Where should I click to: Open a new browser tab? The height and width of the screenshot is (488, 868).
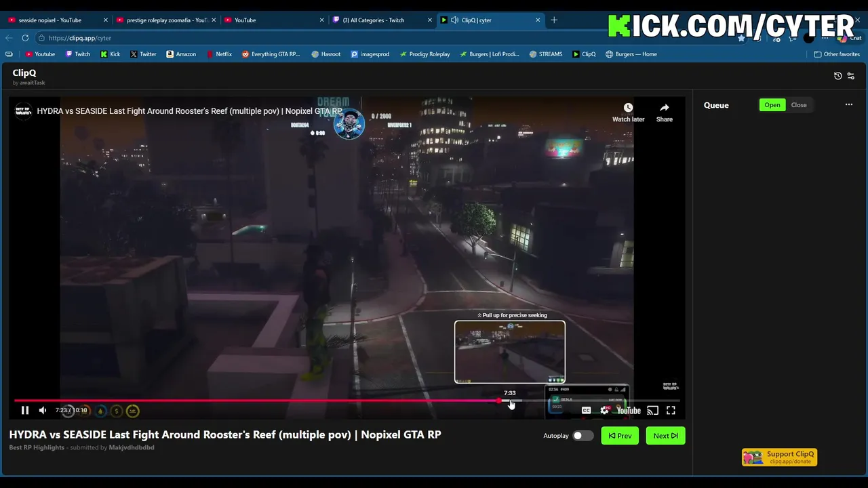554,20
